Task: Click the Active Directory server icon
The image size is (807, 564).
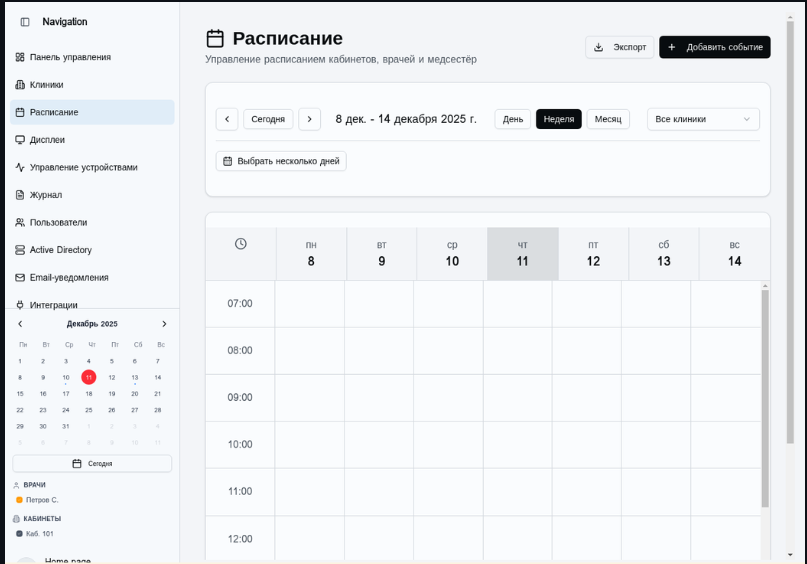Action: 20,250
